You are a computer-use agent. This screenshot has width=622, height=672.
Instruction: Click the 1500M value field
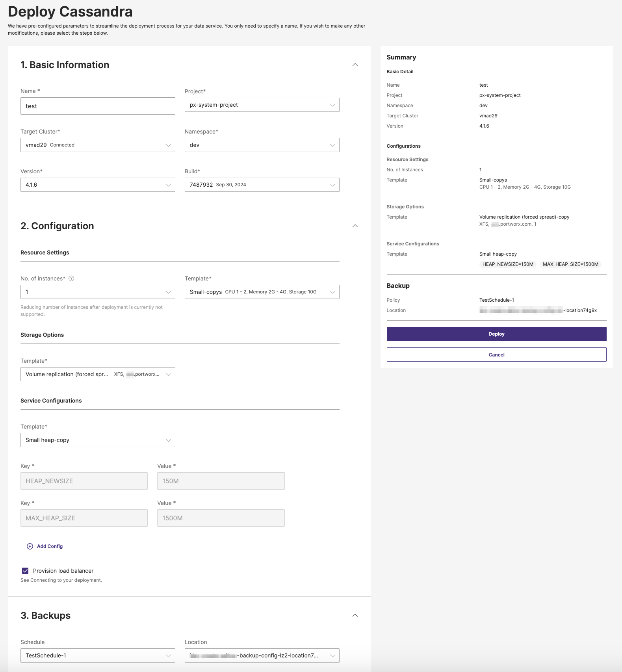point(221,518)
